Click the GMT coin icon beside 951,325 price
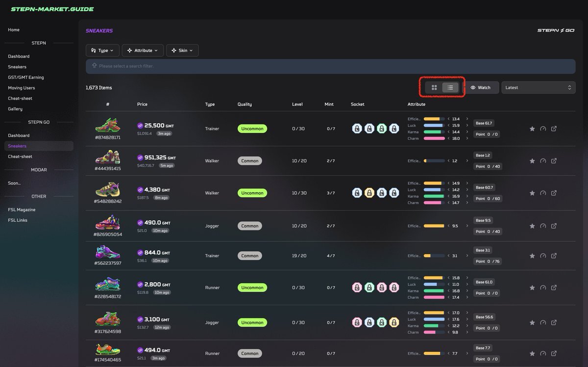The image size is (588, 367). (140, 157)
